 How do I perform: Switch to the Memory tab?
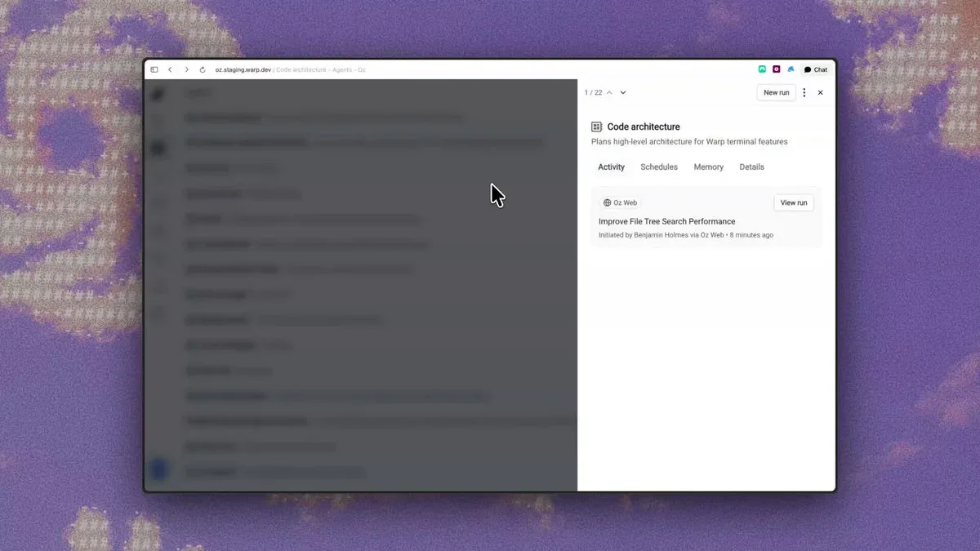pos(709,167)
